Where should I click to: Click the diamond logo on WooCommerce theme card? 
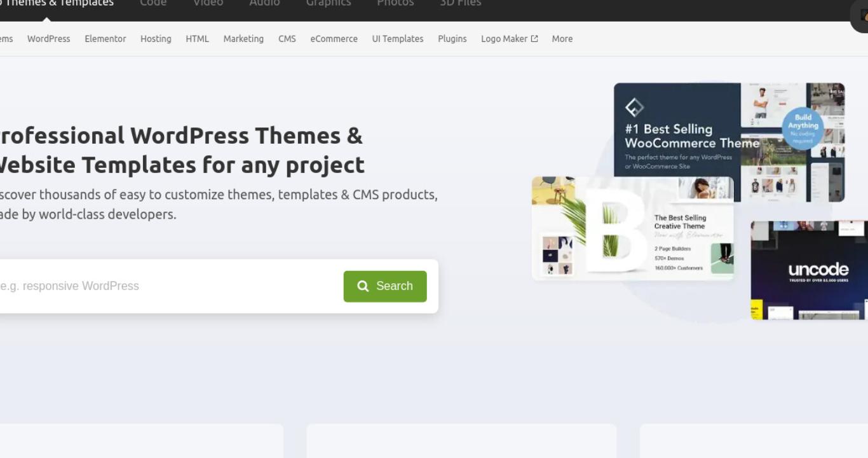[x=634, y=108]
